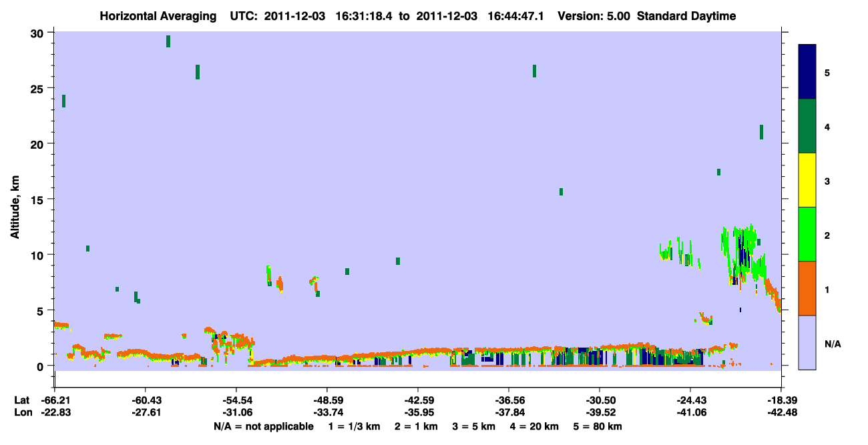Click the longitude value -42.48
The width and height of the screenshot is (868, 445).
pos(781,413)
